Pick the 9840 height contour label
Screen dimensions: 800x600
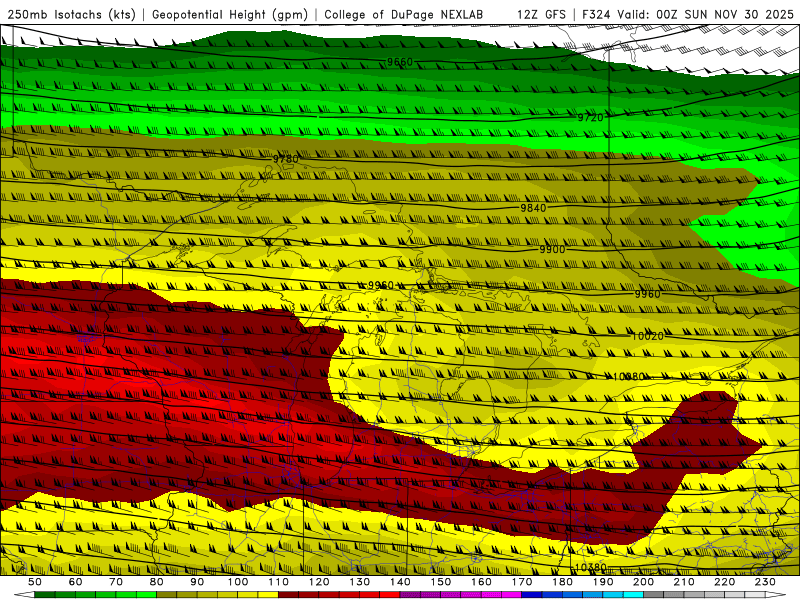[533, 208]
